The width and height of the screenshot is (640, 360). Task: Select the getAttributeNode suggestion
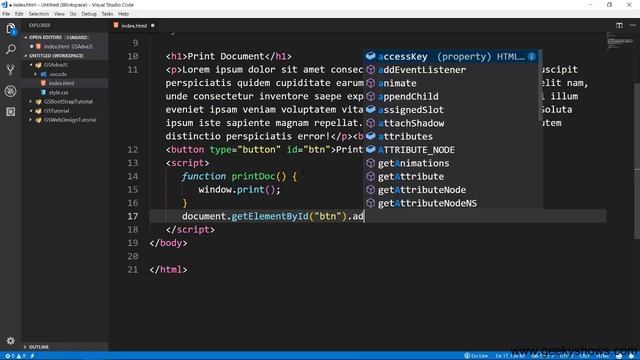(451, 190)
